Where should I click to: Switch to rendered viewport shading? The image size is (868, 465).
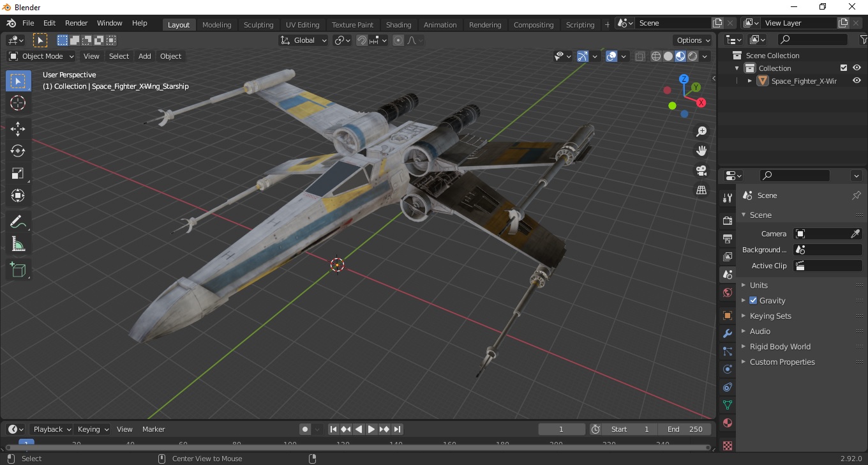692,56
